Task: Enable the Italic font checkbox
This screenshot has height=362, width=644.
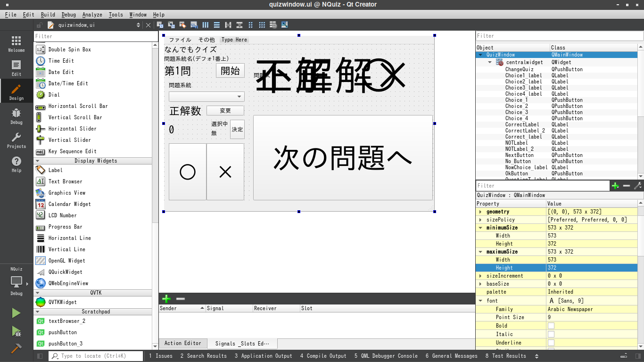Action: click(551, 334)
